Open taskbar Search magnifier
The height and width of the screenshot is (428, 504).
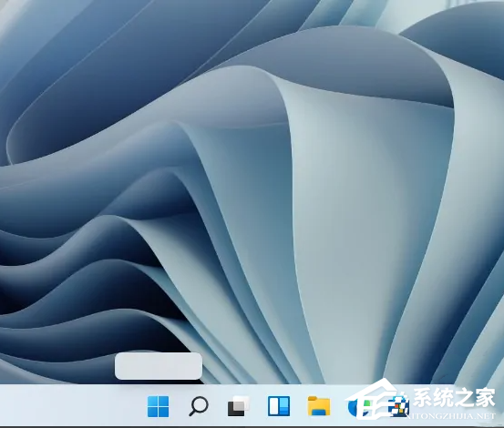(199, 406)
